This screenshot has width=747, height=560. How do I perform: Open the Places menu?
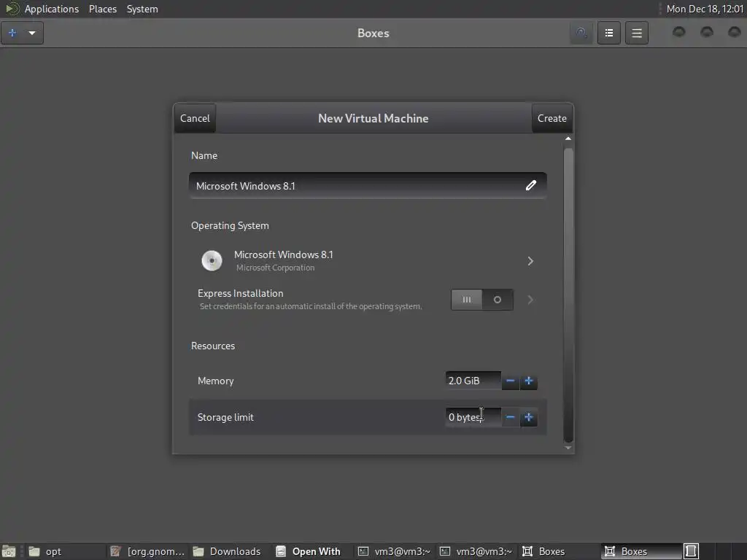pyautogui.click(x=103, y=9)
